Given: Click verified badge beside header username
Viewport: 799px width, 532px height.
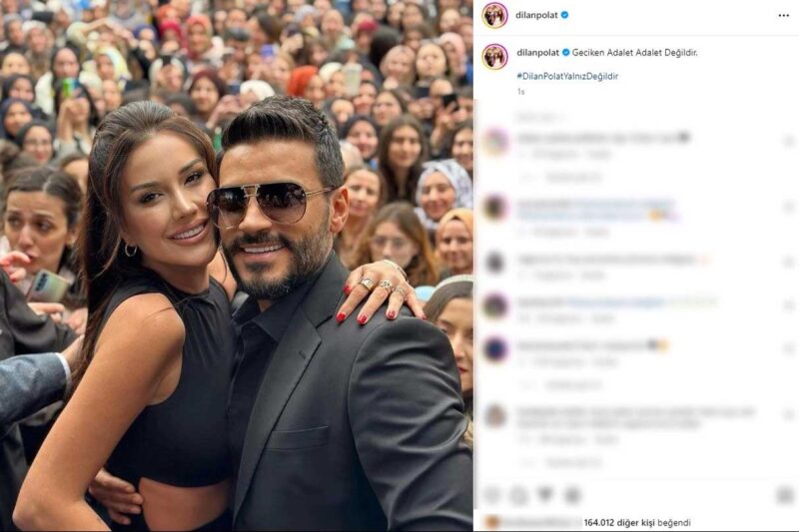Looking at the screenshot, I should pyautogui.click(x=564, y=15).
